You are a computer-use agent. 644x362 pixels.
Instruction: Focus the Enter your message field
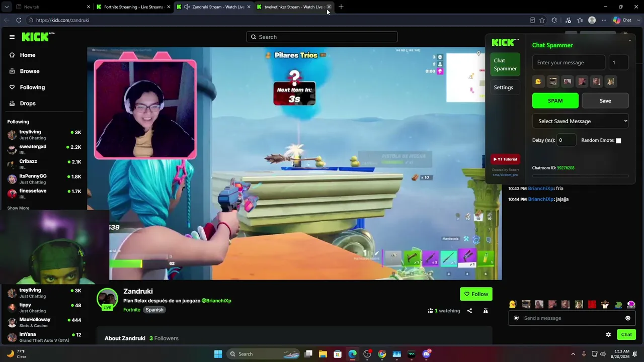(x=569, y=63)
